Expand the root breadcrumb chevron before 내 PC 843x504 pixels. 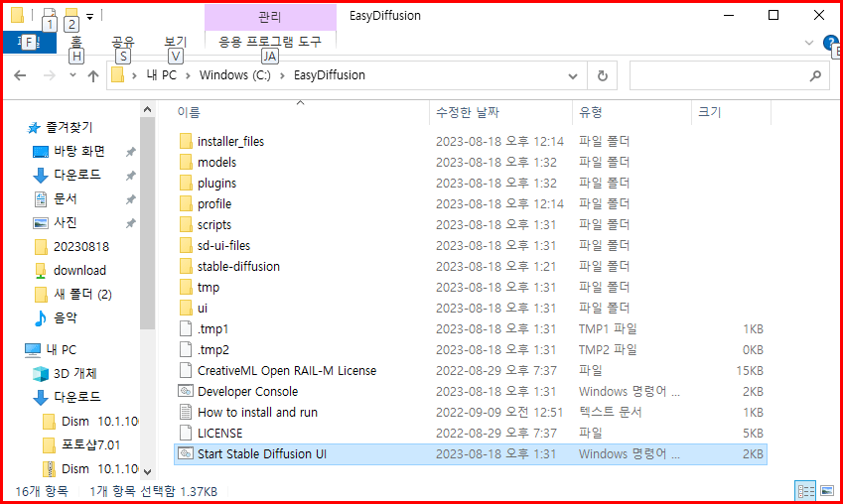tap(134, 75)
